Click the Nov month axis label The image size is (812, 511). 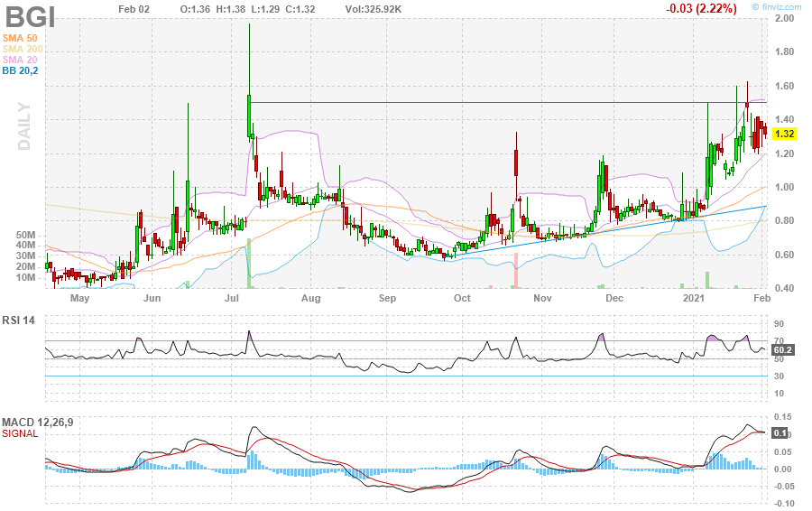click(x=542, y=298)
